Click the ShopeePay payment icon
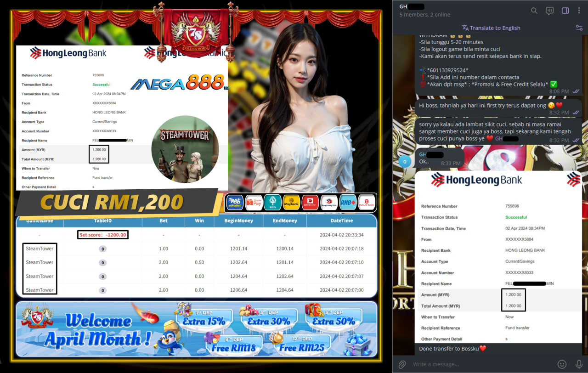The width and height of the screenshot is (588, 373). coord(254,203)
